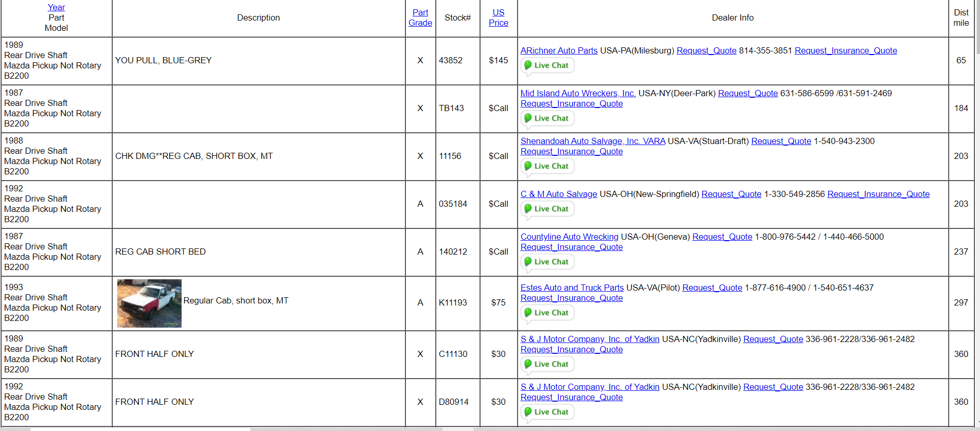
Task: Select stock number "C11130"
Action: pos(453,354)
